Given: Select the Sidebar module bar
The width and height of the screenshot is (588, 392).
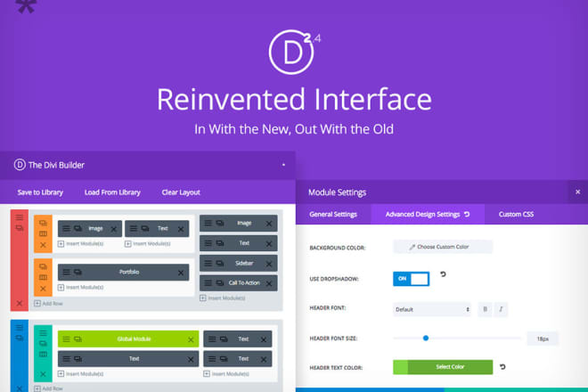Looking at the screenshot, I should [x=239, y=264].
